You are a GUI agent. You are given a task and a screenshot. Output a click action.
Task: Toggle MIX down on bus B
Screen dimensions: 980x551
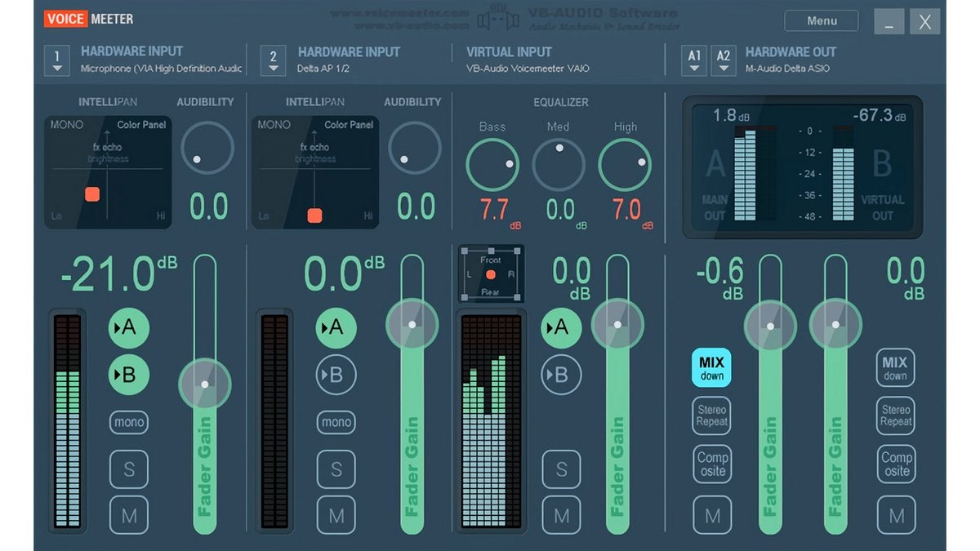896,367
